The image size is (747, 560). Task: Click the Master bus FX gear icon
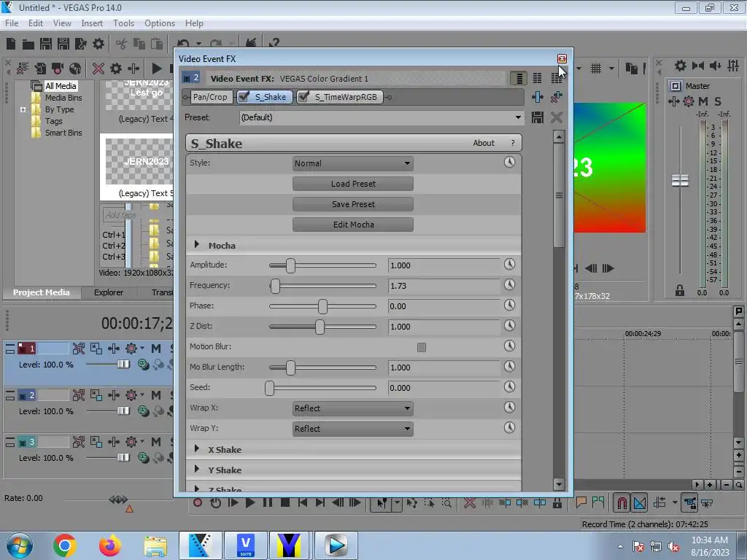(x=689, y=101)
